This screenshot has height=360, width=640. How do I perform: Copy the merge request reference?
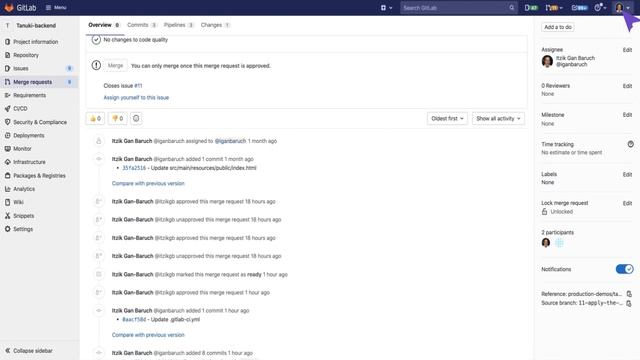629,294
